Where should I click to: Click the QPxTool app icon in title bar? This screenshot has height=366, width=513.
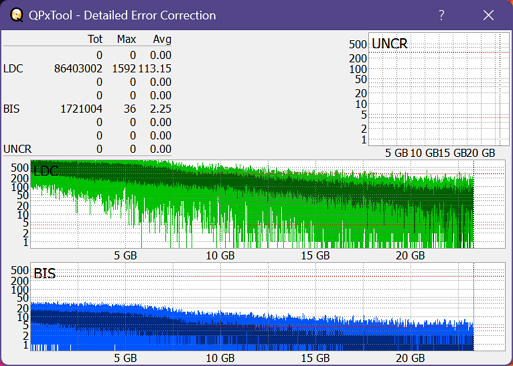(16, 15)
